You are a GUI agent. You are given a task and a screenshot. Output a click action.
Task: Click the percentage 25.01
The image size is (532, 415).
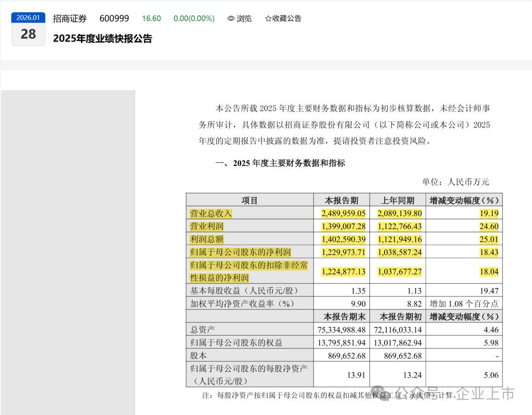[489, 239]
